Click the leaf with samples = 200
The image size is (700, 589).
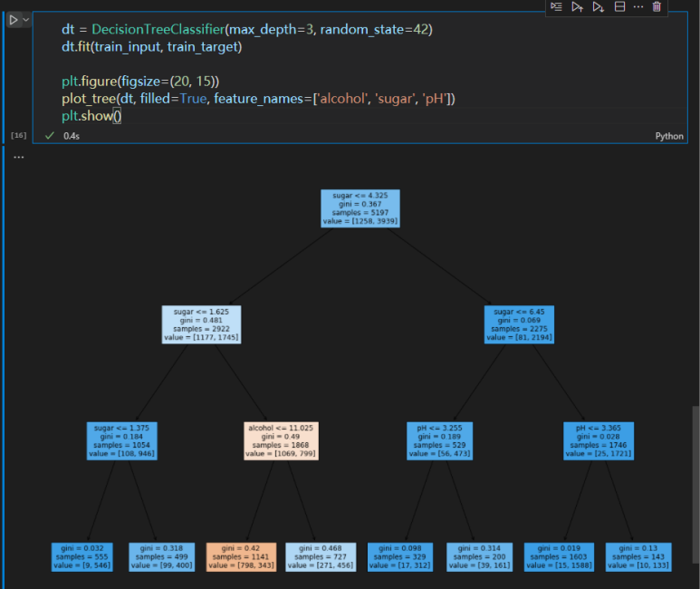(479, 556)
